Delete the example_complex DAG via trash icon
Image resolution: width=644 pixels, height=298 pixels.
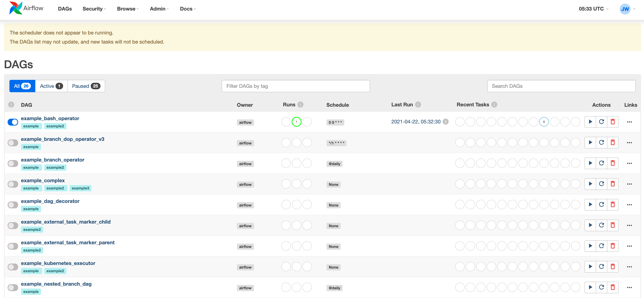[612, 184]
